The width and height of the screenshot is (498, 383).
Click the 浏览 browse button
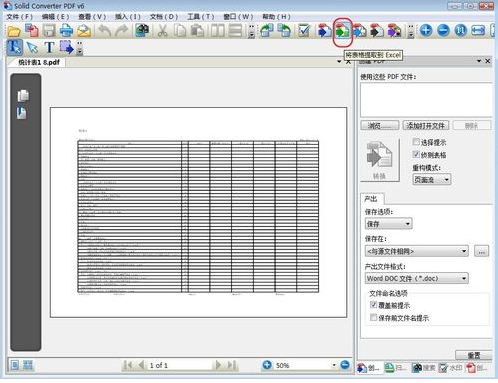point(380,125)
